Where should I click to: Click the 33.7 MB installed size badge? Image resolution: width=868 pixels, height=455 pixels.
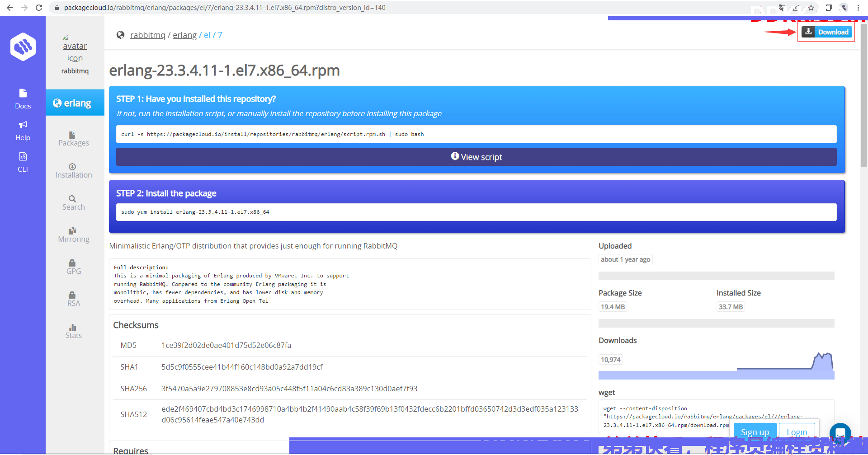point(731,307)
